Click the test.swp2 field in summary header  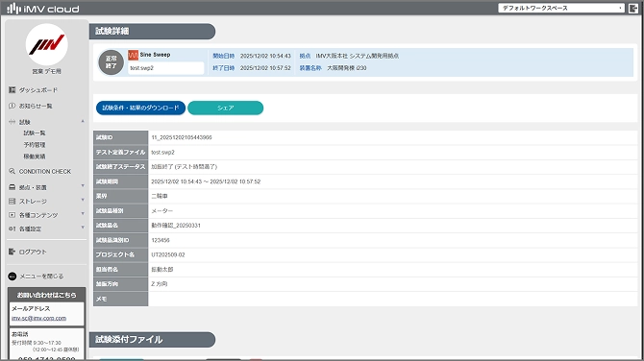(x=166, y=68)
